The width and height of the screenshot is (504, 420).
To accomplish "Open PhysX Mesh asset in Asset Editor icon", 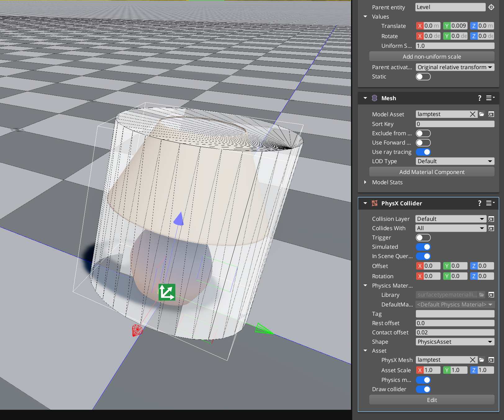I will pyautogui.click(x=491, y=360).
